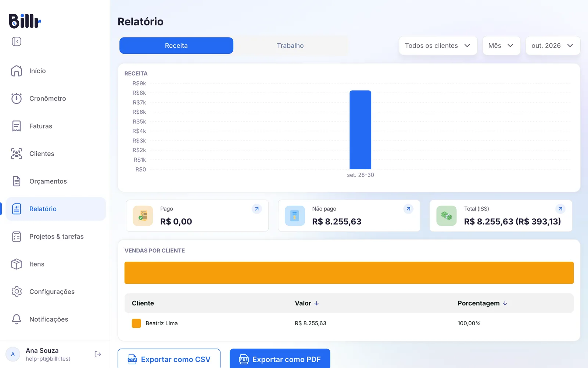This screenshot has width=588, height=368.
Task: Open the Total (ISS) card arrow link
Action: [560, 209]
